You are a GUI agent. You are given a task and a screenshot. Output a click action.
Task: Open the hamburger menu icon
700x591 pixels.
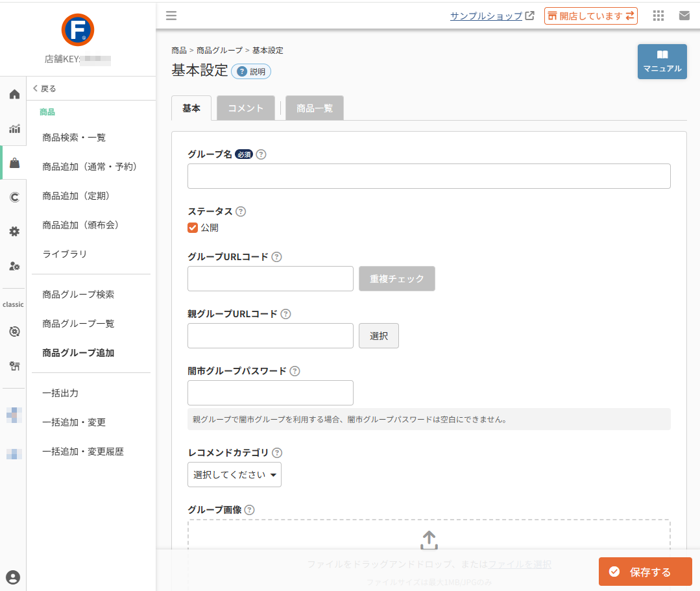[171, 16]
